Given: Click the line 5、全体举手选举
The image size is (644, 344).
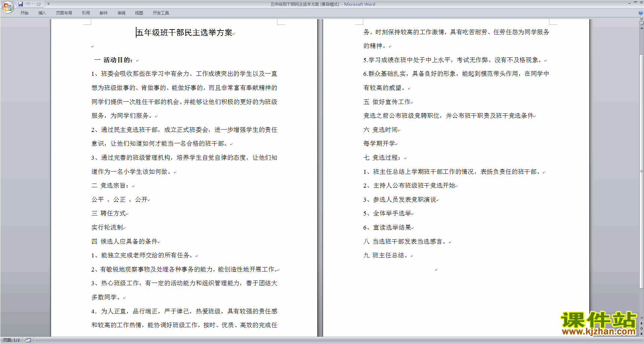Looking at the screenshot, I should (x=387, y=213).
